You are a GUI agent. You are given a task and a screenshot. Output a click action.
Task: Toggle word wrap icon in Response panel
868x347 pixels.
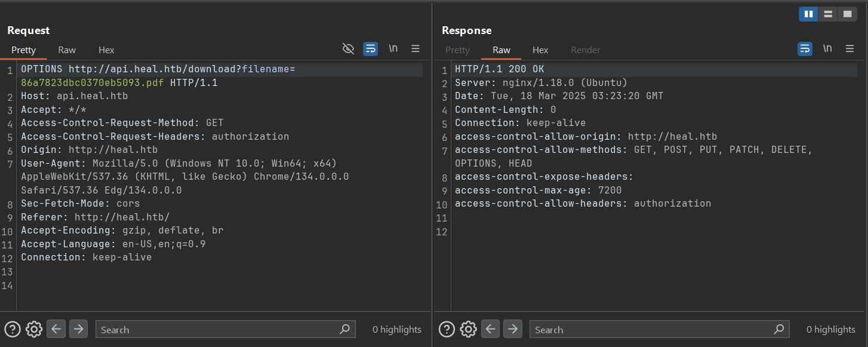point(805,49)
